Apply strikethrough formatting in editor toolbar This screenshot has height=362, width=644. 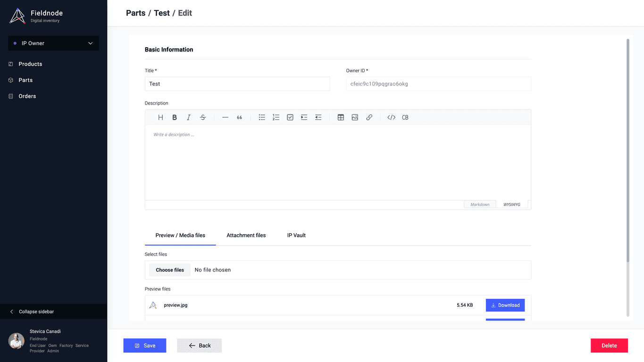pos(203,117)
